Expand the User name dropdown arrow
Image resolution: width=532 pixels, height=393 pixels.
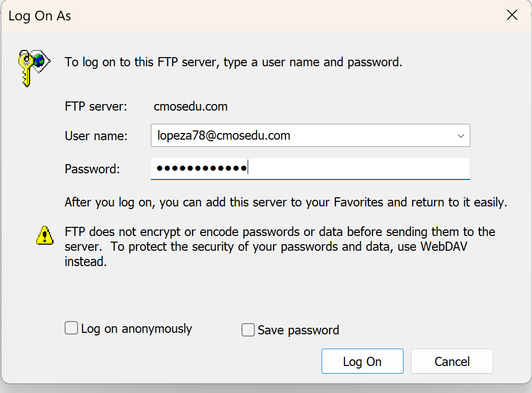461,136
